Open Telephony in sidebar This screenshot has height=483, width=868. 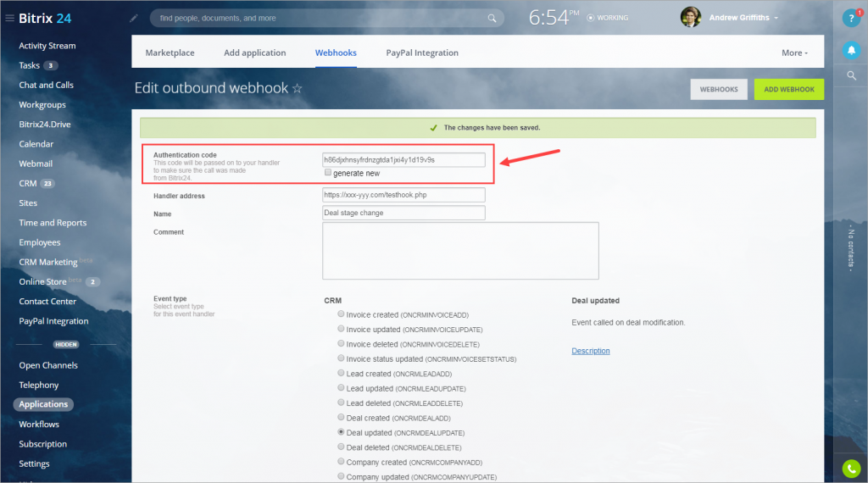click(38, 385)
